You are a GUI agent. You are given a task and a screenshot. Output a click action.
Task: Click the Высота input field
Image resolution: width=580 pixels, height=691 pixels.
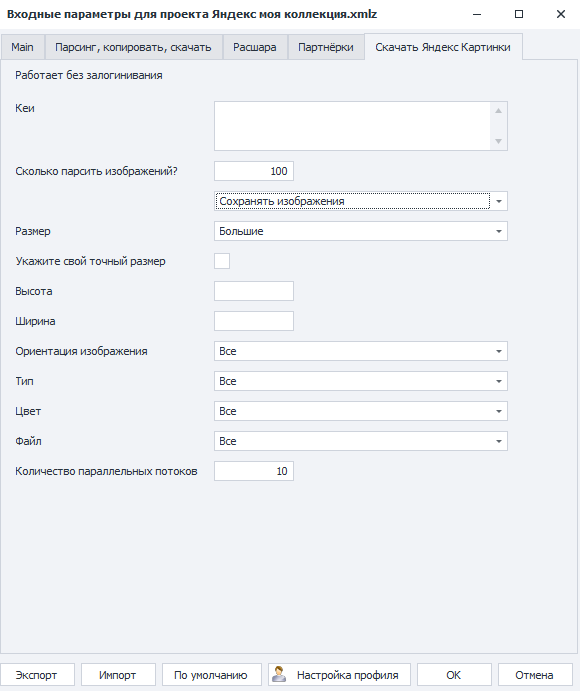254,291
